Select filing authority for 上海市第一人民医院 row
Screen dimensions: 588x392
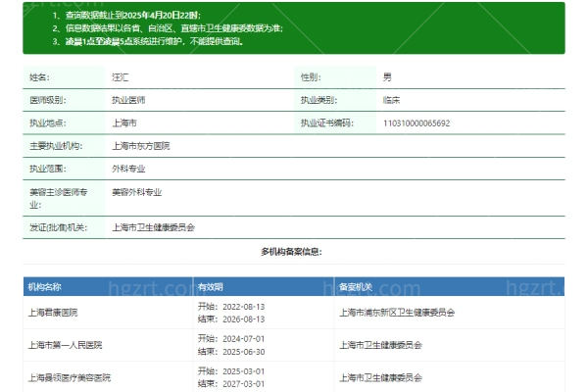tap(380, 345)
